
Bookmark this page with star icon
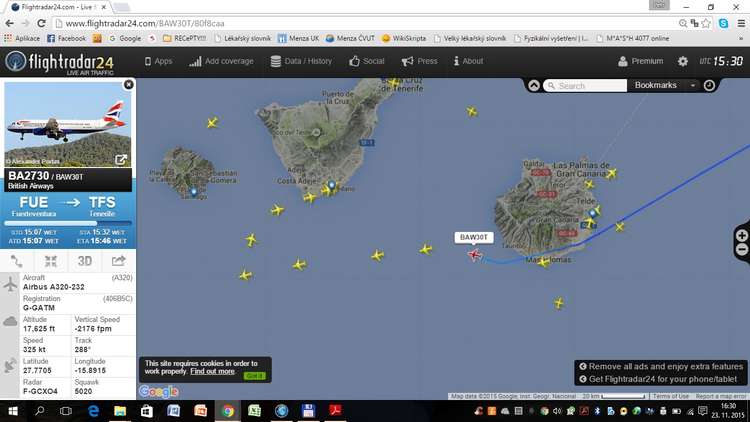706,23
